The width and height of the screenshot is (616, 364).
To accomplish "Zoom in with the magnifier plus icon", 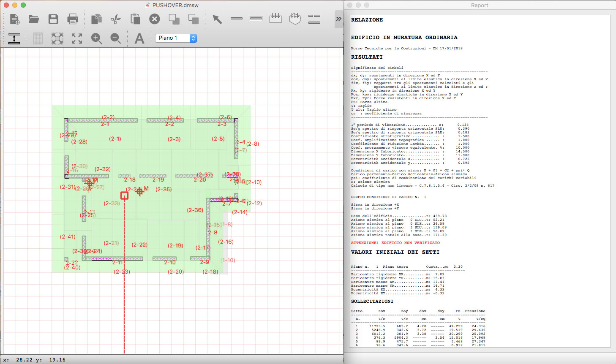I will 96,38.
